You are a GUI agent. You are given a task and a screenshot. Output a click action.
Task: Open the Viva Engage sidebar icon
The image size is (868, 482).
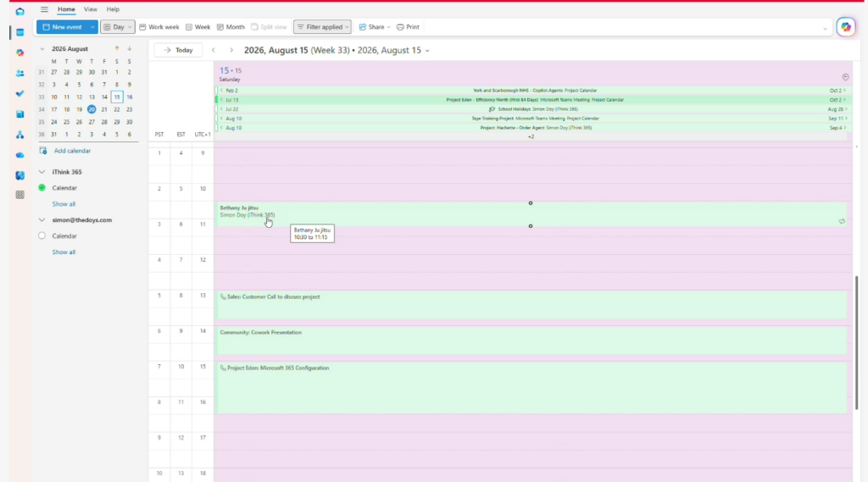(20, 175)
